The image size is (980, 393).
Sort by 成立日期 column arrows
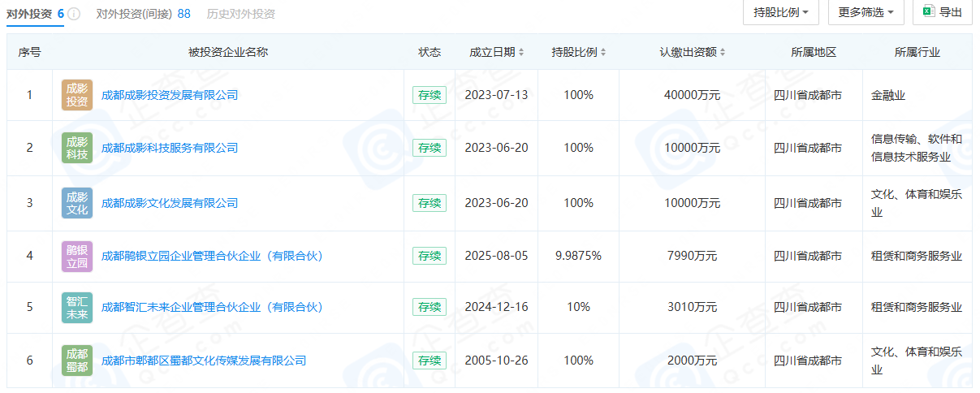tap(521, 52)
